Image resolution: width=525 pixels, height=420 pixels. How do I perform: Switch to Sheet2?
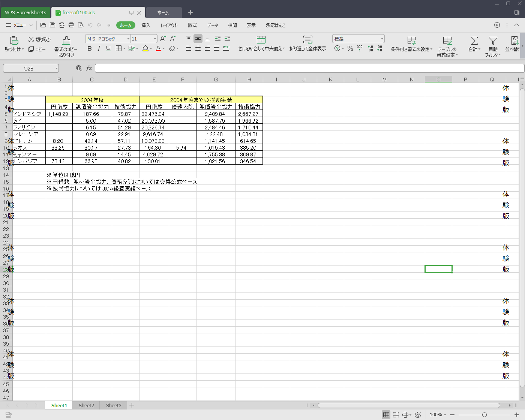point(86,405)
